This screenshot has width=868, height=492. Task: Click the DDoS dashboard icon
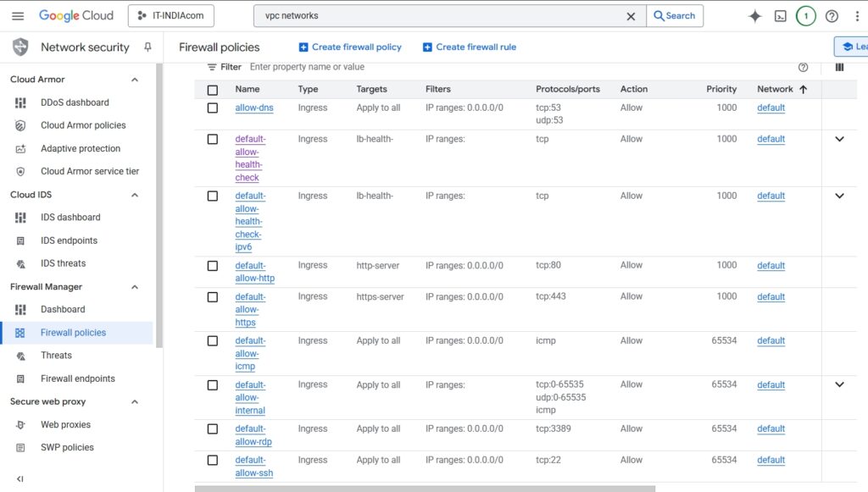(x=20, y=102)
